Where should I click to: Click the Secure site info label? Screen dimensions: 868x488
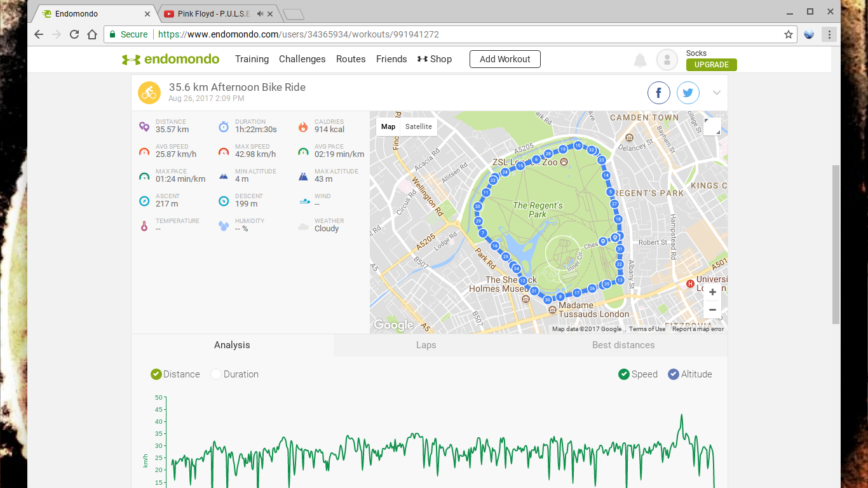[x=128, y=34]
